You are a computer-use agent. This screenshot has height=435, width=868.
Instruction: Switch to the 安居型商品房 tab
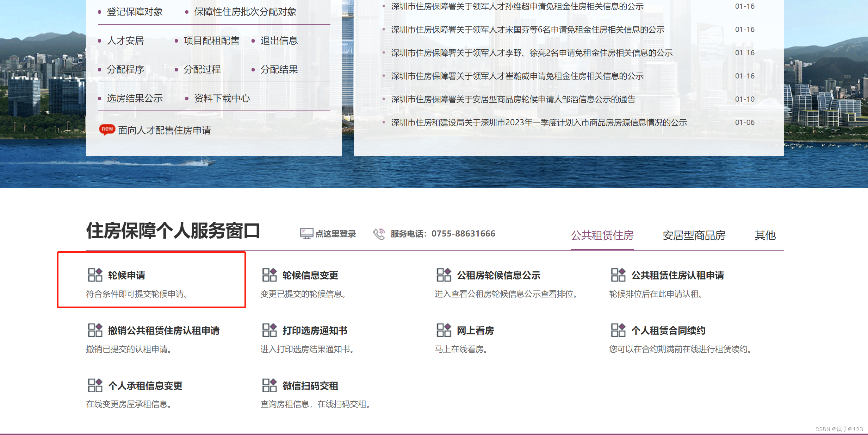pyautogui.click(x=694, y=235)
